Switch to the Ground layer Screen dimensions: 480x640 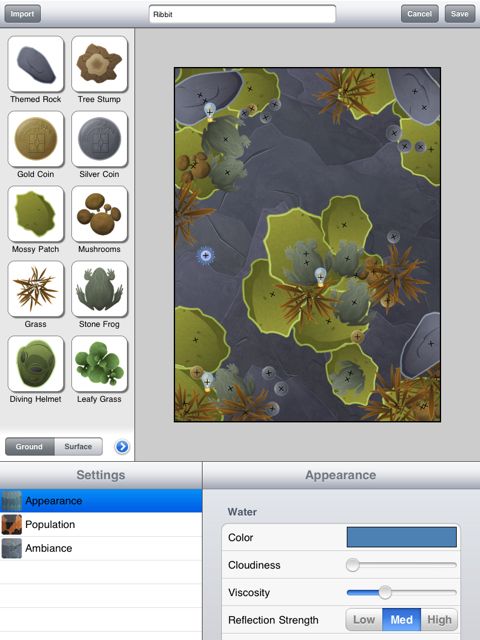29,447
